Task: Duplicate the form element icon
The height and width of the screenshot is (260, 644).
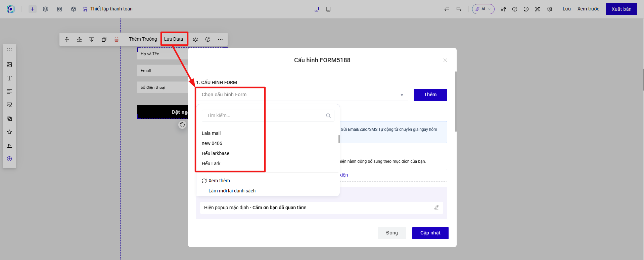Action: 104,39
